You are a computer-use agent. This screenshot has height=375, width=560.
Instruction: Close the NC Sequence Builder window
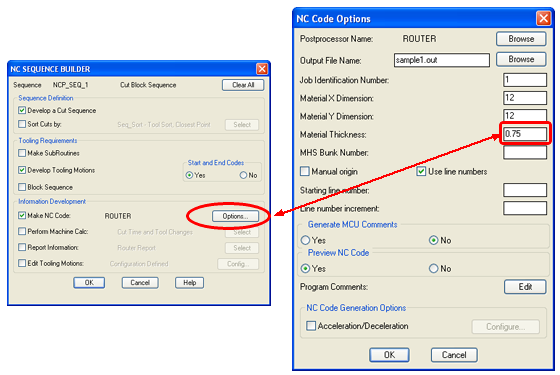point(262,68)
